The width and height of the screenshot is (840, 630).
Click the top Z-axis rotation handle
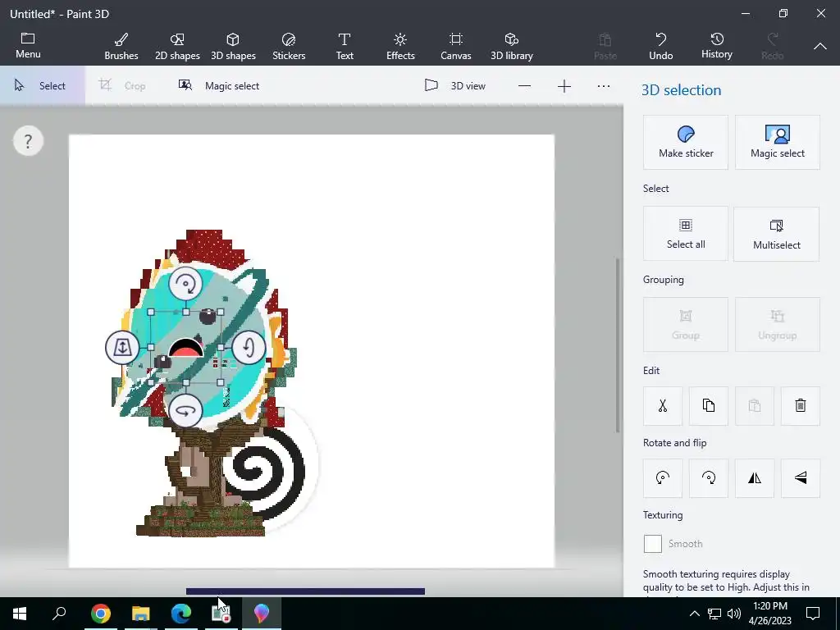point(185,284)
